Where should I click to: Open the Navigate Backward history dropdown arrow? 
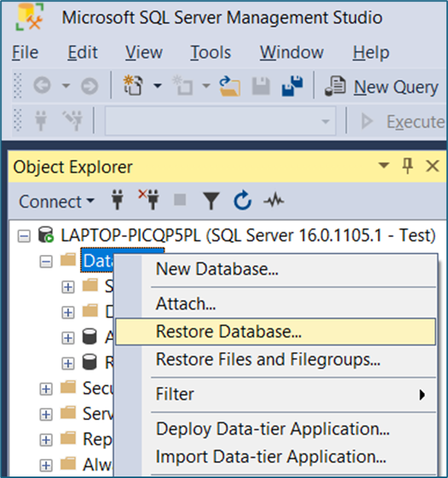66,86
